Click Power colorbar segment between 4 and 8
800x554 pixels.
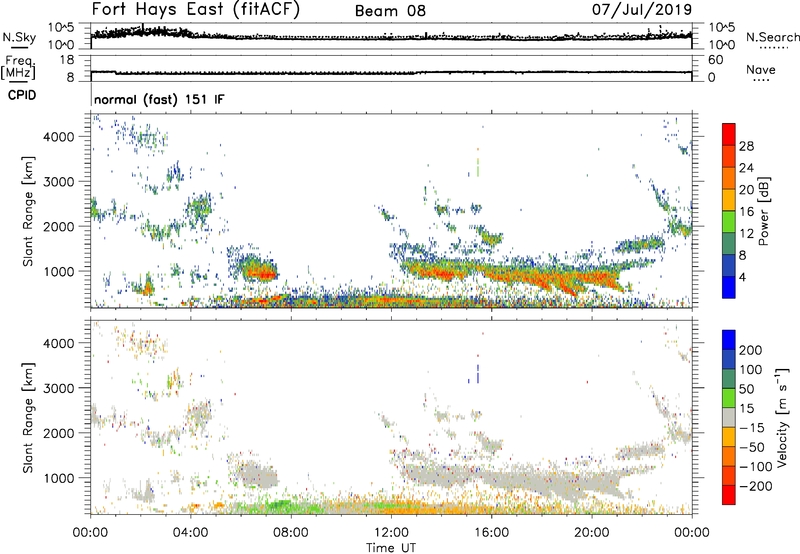729,266
